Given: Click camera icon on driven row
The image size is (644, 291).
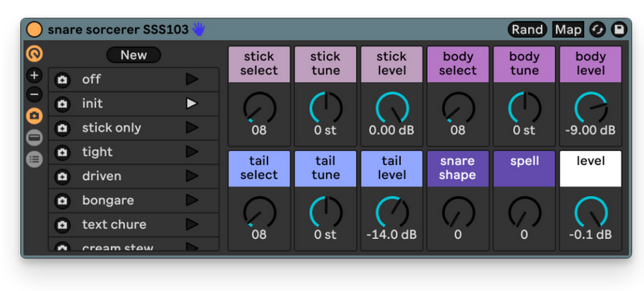Looking at the screenshot, I should [62, 177].
